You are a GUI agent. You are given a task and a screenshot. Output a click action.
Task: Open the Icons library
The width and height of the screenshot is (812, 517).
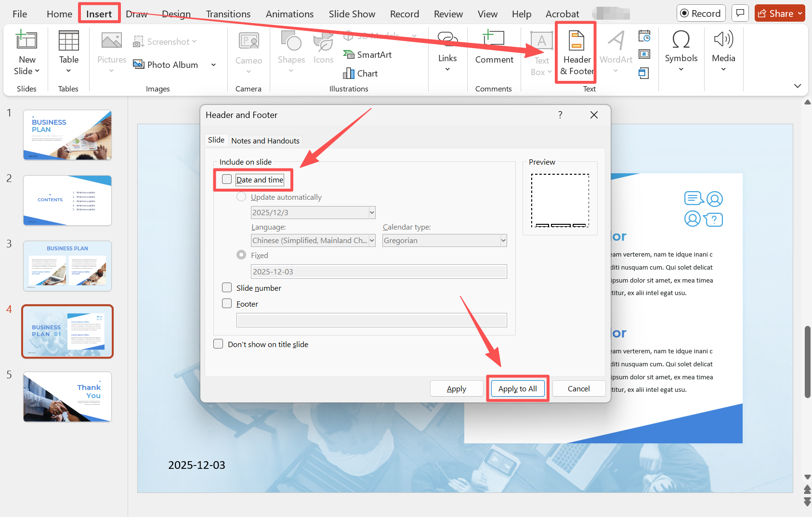[x=323, y=48]
